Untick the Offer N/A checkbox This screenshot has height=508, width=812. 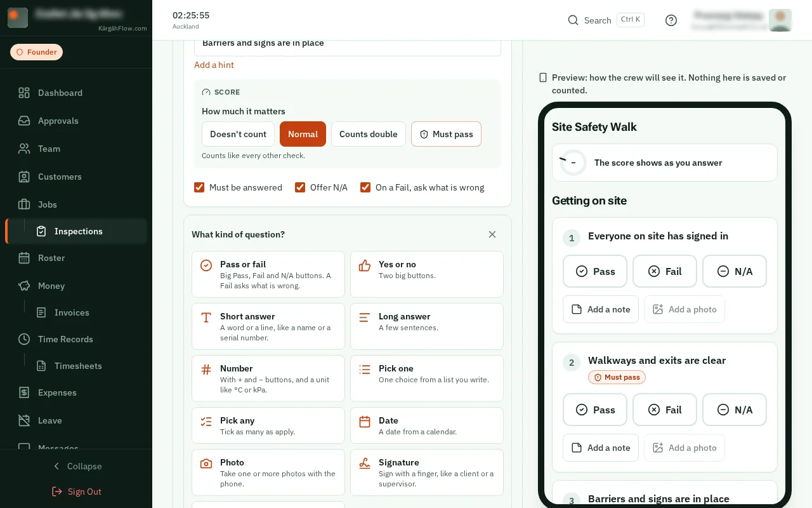coord(300,187)
